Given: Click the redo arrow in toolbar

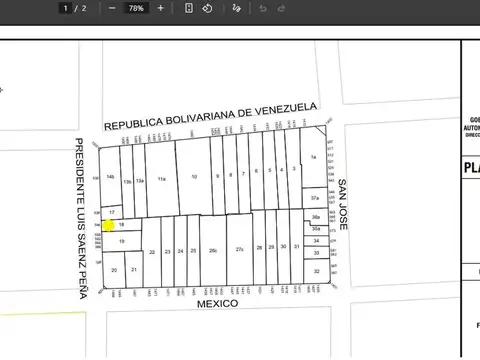Looking at the screenshot, I should click(x=281, y=8).
